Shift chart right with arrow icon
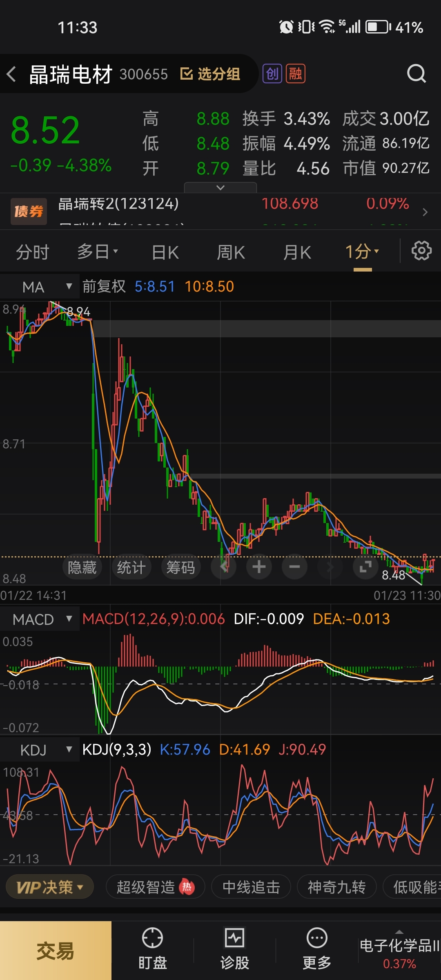The height and width of the screenshot is (980, 441). (x=330, y=567)
